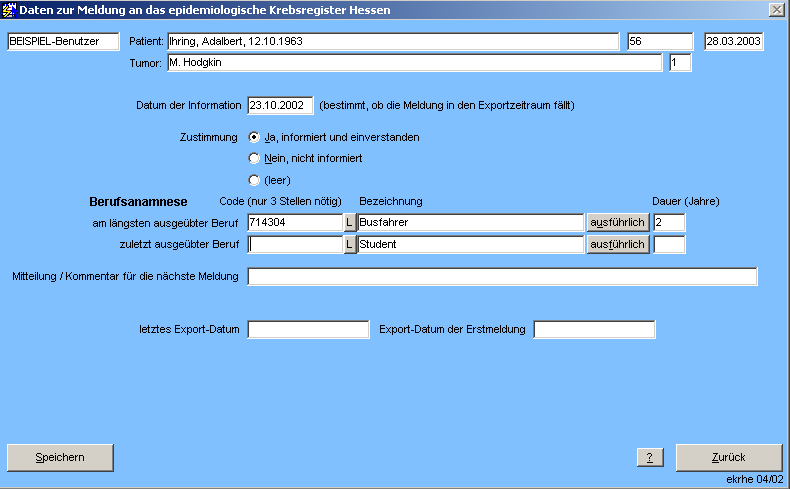790x489 pixels.
Task: Click the question mark help button
Action: 650,457
